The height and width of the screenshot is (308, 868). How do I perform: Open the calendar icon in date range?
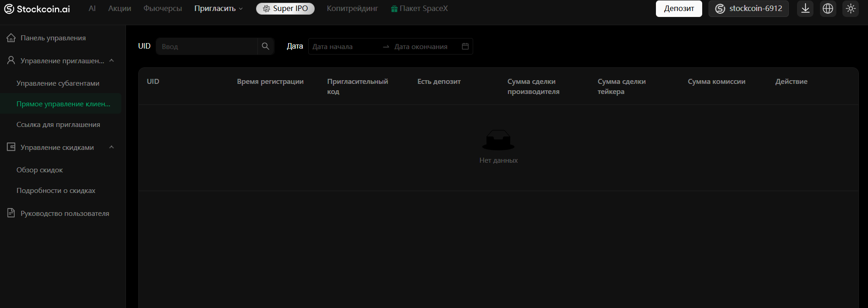(x=465, y=46)
